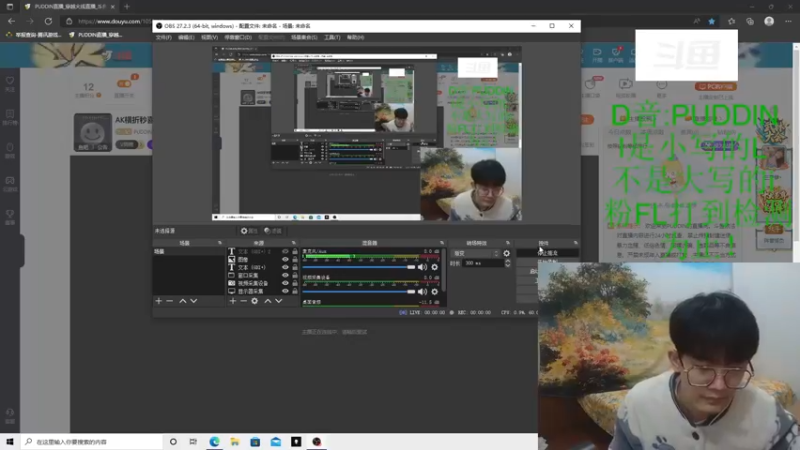Open the 视图(V) menu

coord(209,37)
